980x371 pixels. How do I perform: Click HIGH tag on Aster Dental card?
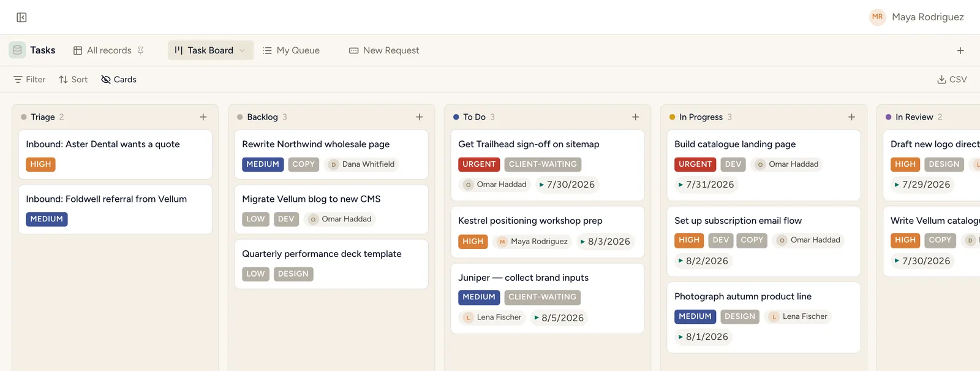(x=40, y=164)
